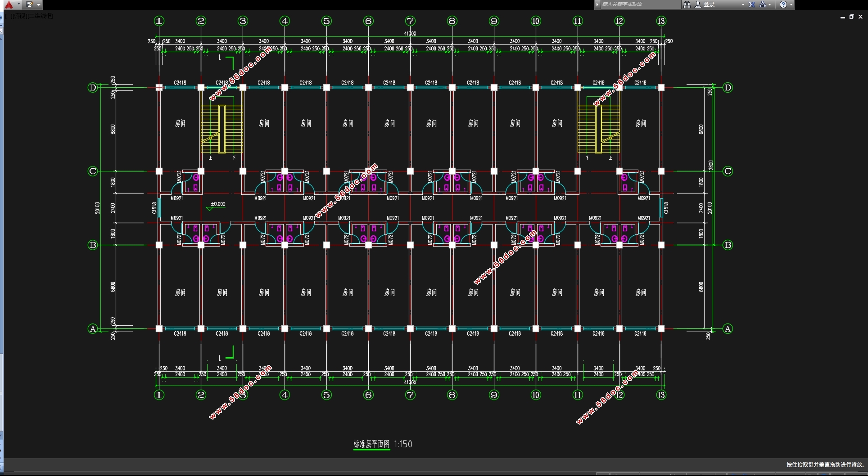868x476 pixels.
Task: Open the [二维线框] visual style menu
Action: (x=41, y=16)
